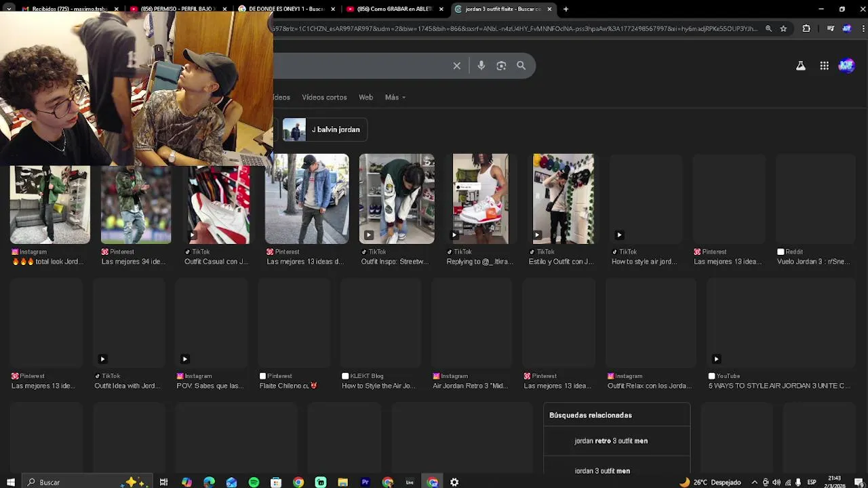Screen dimensions: 868x488
Task: Open 'Vuelo Jordan 3 : r/Sne...' Reddit result
Action: click(x=813, y=262)
